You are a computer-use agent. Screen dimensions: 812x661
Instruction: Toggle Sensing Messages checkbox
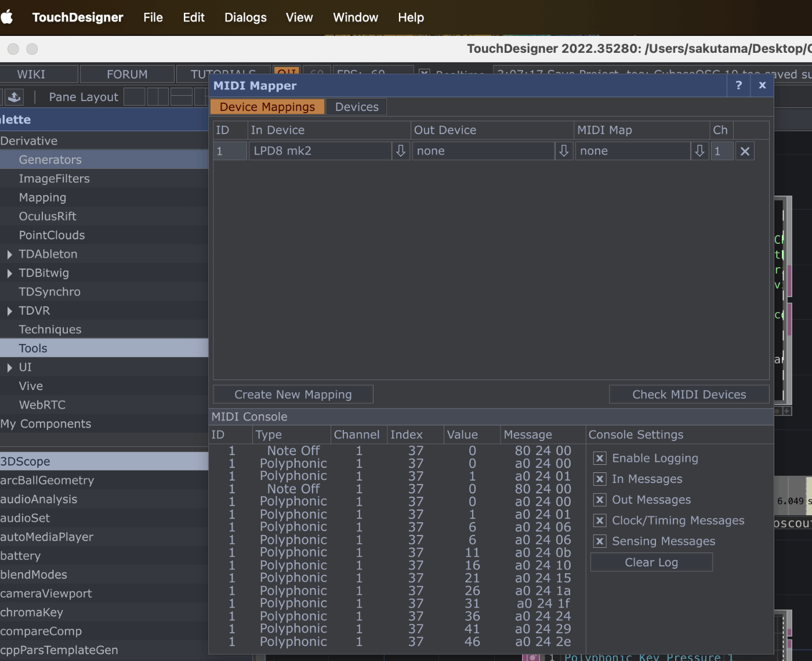(x=600, y=541)
